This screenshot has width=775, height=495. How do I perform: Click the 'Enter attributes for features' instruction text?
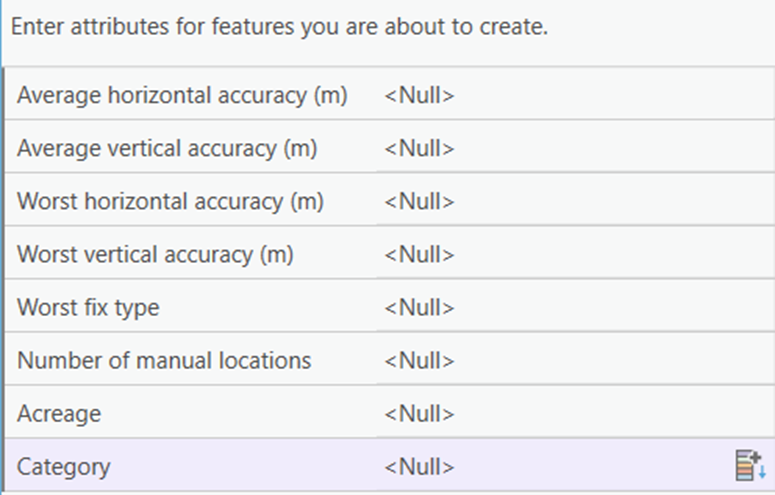tap(279, 26)
